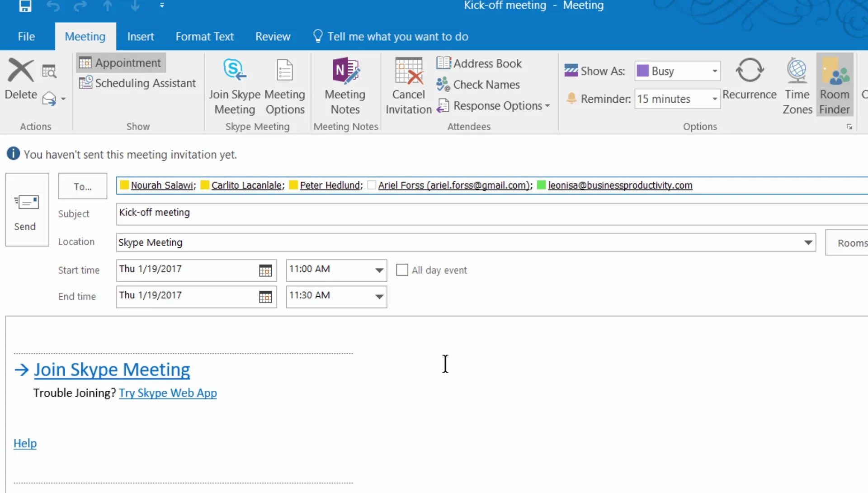Click the Next Item down arrow
The height and width of the screenshot is (493, 868).
point(135,5)
